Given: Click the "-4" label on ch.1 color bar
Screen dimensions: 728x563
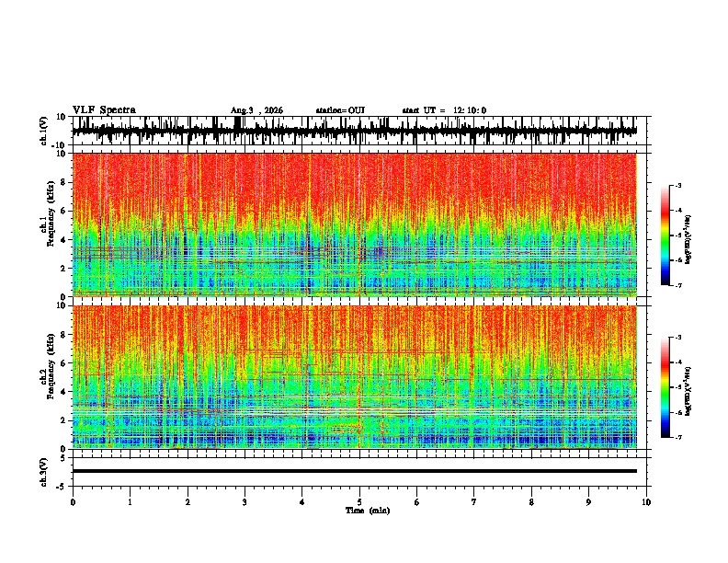Looking at the screenshot, I should coord(678,211).
